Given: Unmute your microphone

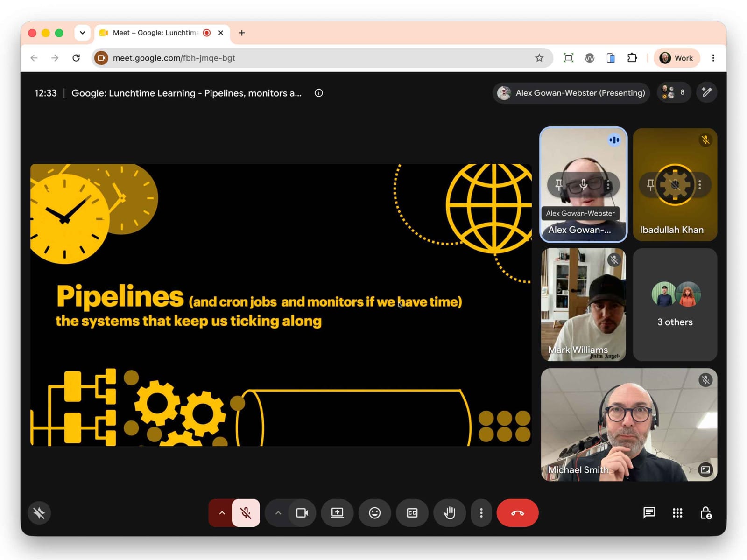Looking at the screenshot, I should point(246,513).
